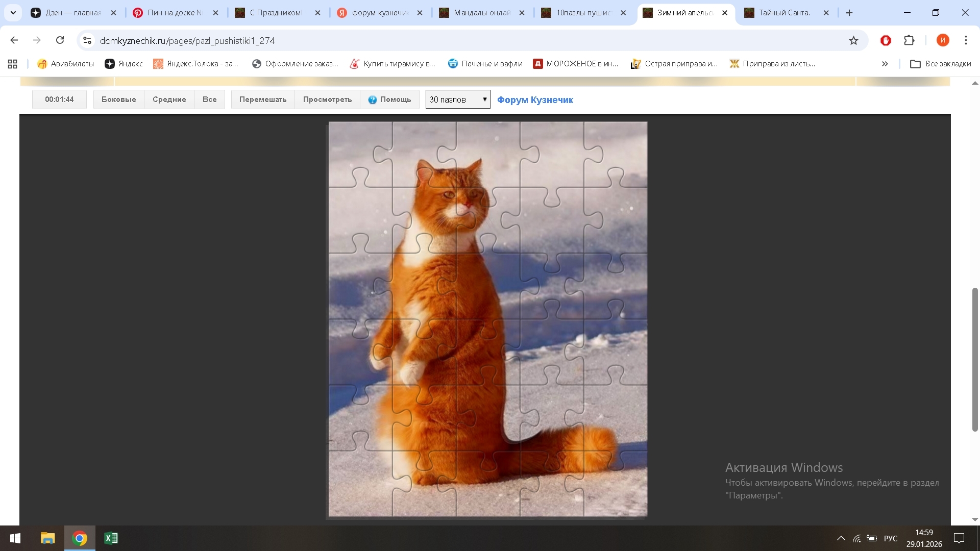Image resolution: width=980 pixels, height=551 pixels.
Task: Expand hidden bookmarks chevron
Action: [885, 64]
